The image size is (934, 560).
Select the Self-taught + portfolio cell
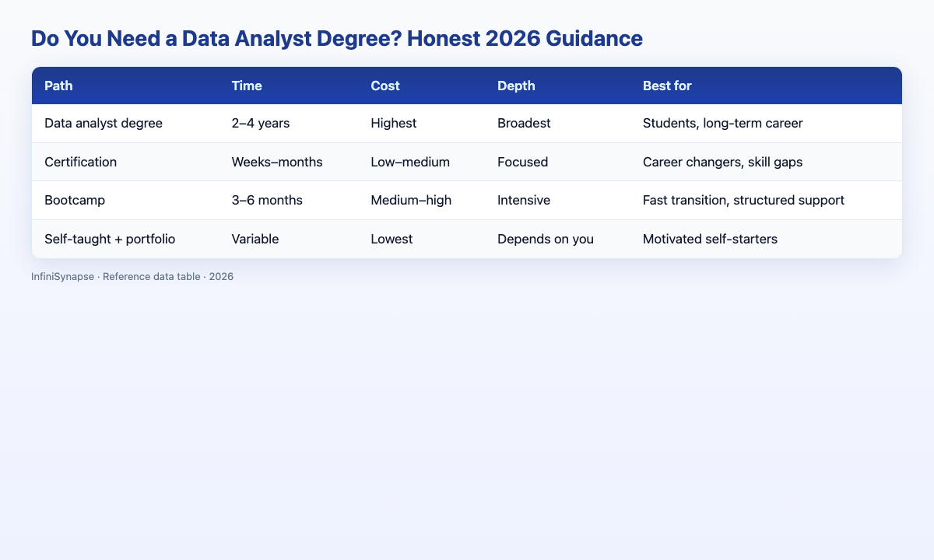(x=111, y=239)
